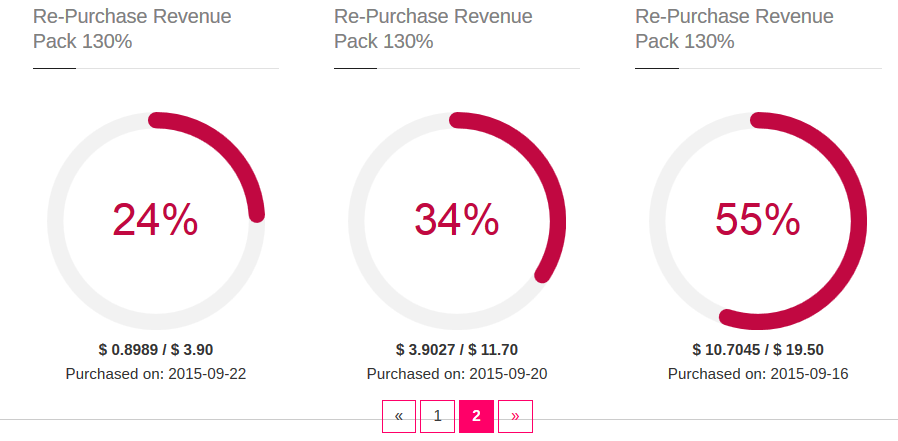Image resolution: width=898 pixels, height=441 pixels.
Task: Go to previous page with « arrow
Action: pyautogui.click(x=398, y=416)
